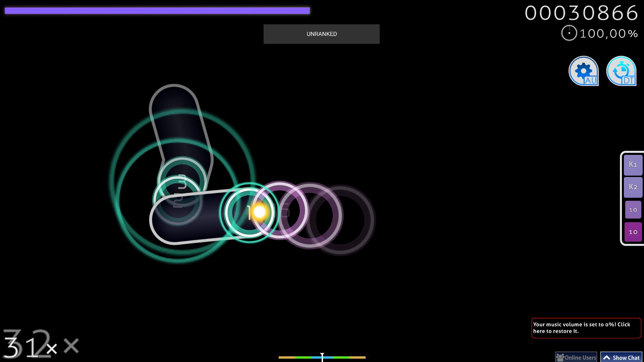Click the 100,00% accuracy text
The image size is (644, 362).
[608, 34]
